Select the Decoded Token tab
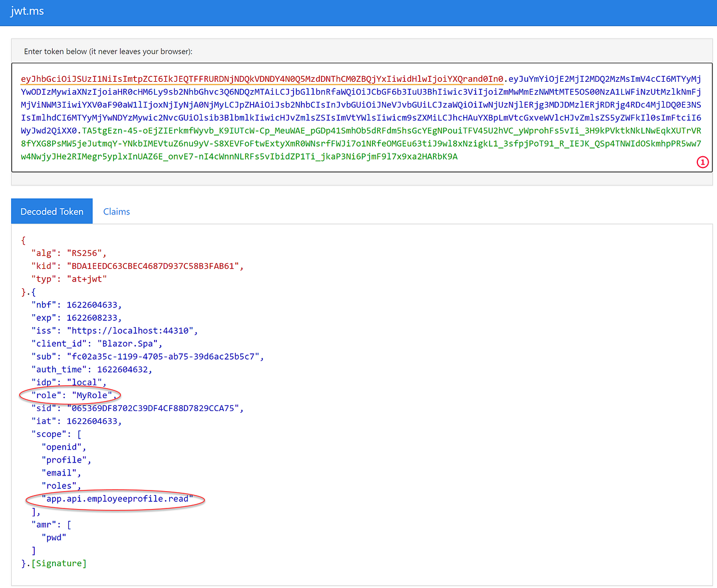Screen dimensions: 717x588 [x=52, y=212]
